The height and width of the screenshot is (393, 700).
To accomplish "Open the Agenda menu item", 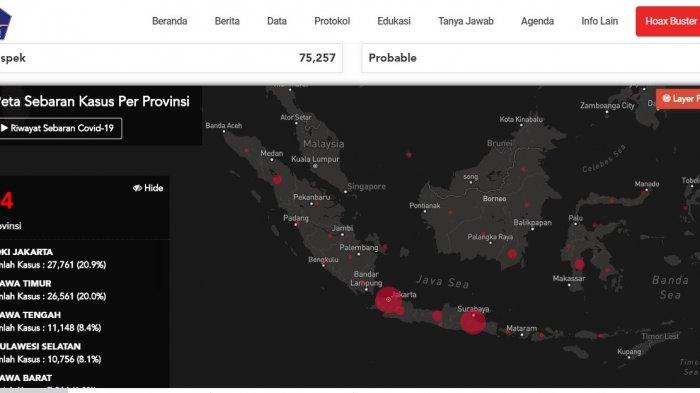I will [x=537, y=21].
